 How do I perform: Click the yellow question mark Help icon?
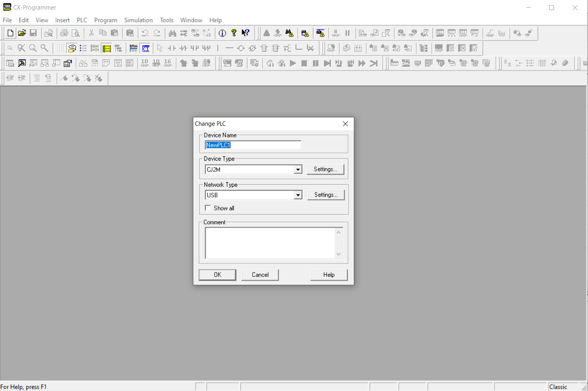[x=234, y=33]
